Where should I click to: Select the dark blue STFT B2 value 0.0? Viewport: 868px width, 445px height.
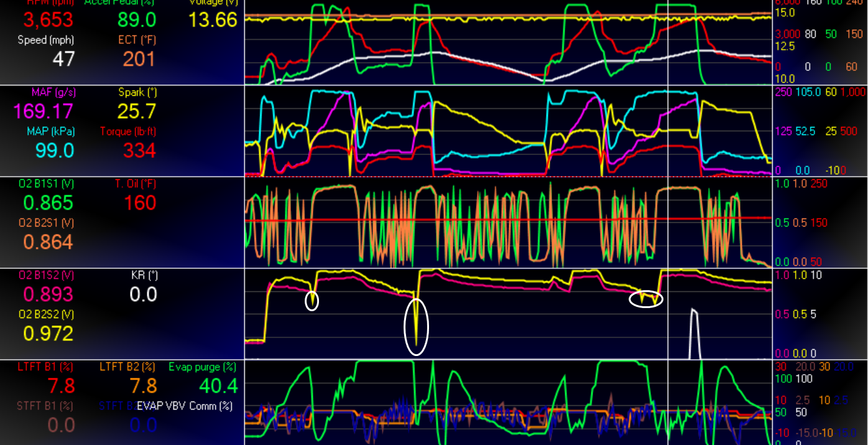click(x=143, y=425)
